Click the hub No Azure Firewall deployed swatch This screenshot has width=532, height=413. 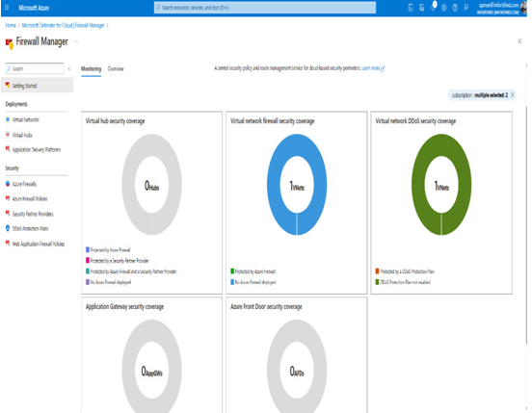pyautogui.click(x=88, y=282)
